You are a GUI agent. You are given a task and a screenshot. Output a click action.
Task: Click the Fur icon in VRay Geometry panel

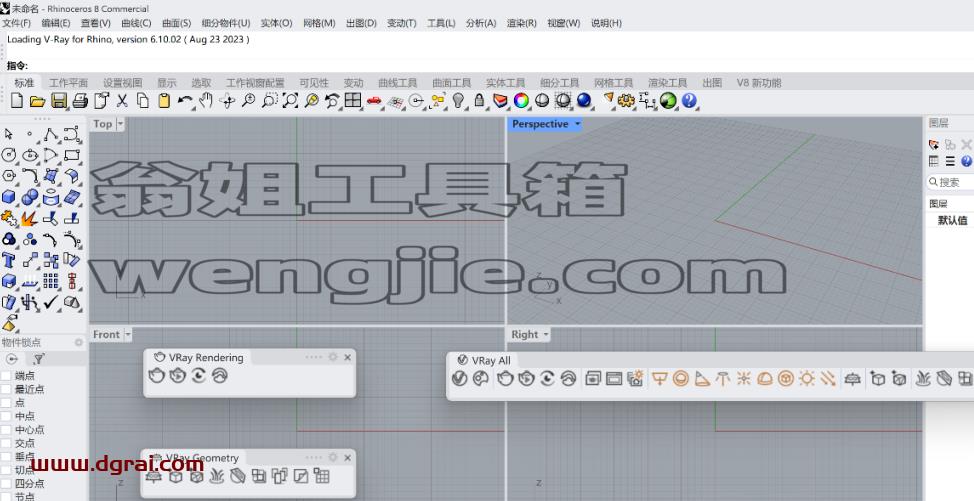pyautogui.click(x=217, y=476)
